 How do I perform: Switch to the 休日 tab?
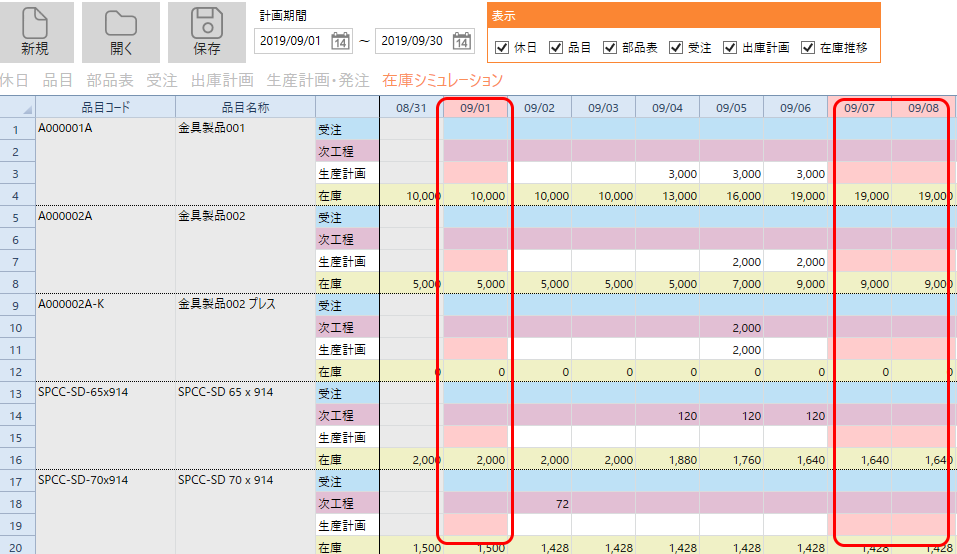(14, 80)
